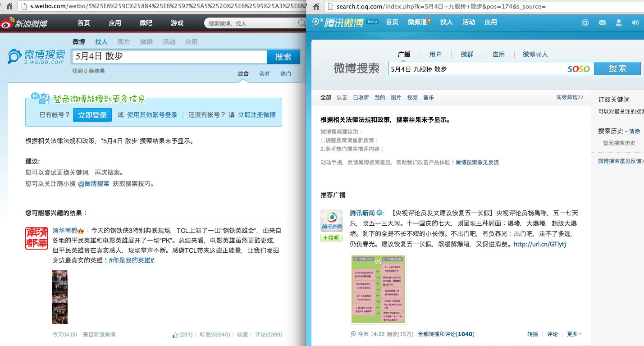Open the #你是我的英雄# hashtag
Image resolution: width=644 pixels, height=346 pixels.
132,260
